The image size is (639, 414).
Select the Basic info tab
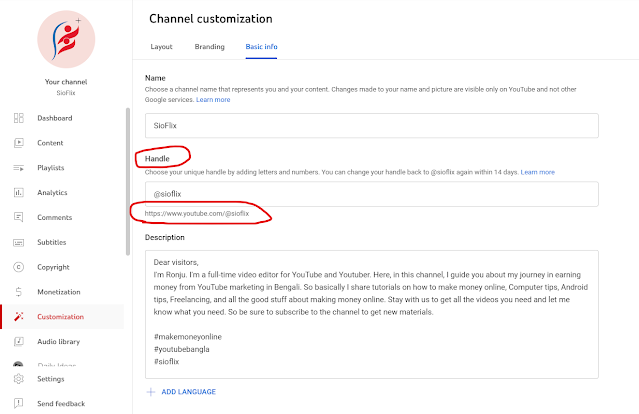click(x=261, y=47)
